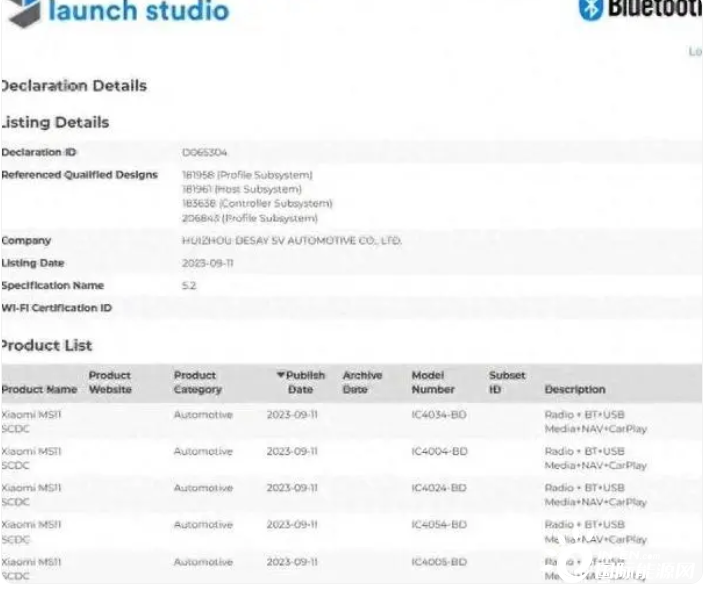Select Specification Name value 5.2

189,286
